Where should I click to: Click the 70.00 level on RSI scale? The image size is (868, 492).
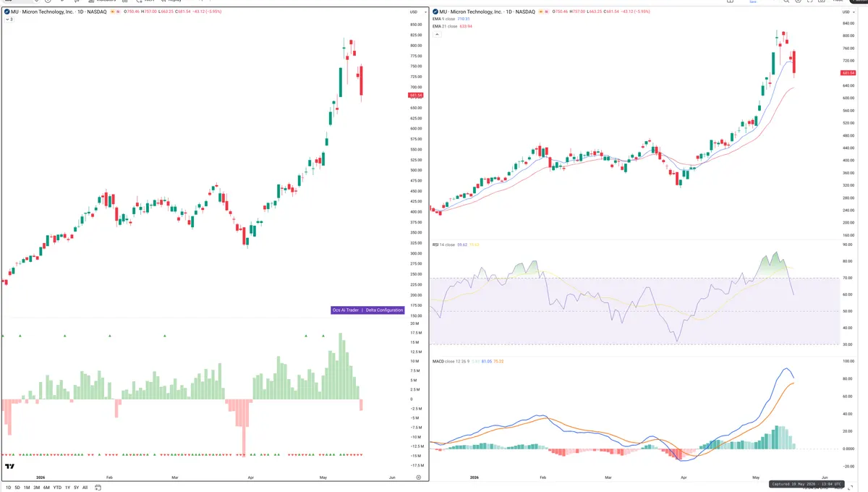pos(848,278)
